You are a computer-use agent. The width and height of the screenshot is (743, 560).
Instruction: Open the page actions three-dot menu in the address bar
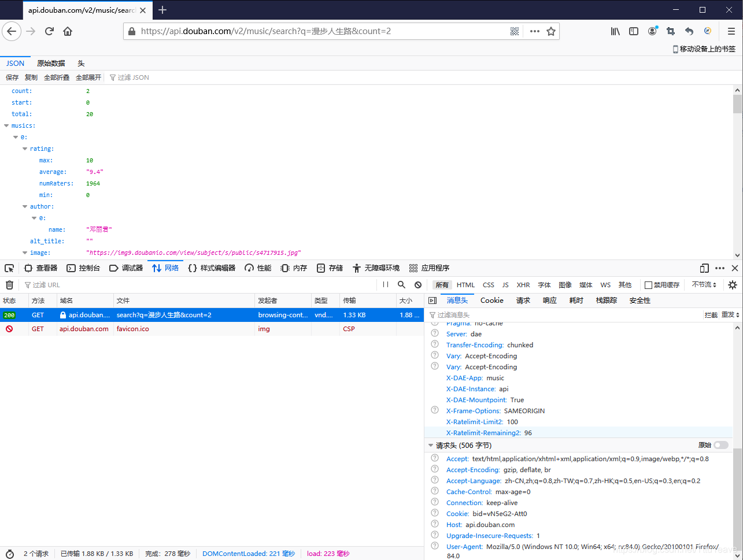click(534, 31)
